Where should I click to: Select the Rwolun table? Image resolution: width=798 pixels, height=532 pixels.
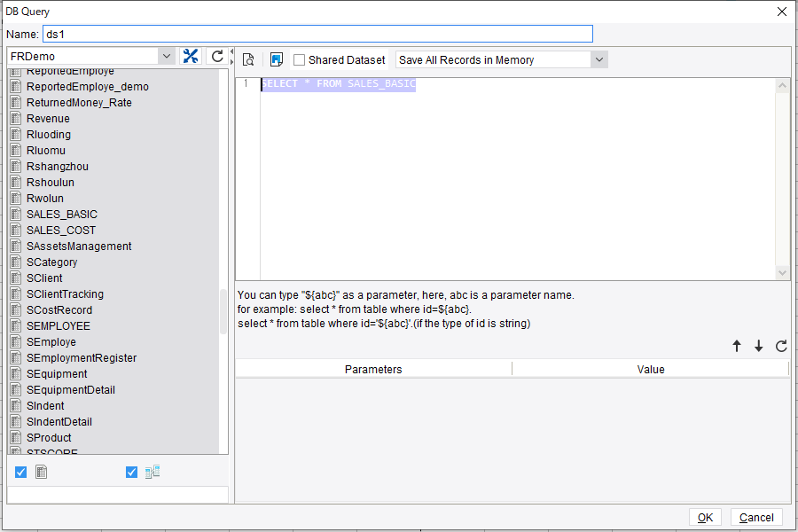(x=45, y=198)
